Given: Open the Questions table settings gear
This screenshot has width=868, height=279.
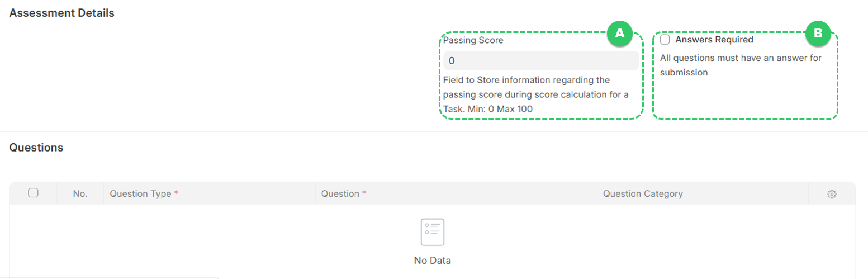Looking at the screenshot, I should click(832, 194).
